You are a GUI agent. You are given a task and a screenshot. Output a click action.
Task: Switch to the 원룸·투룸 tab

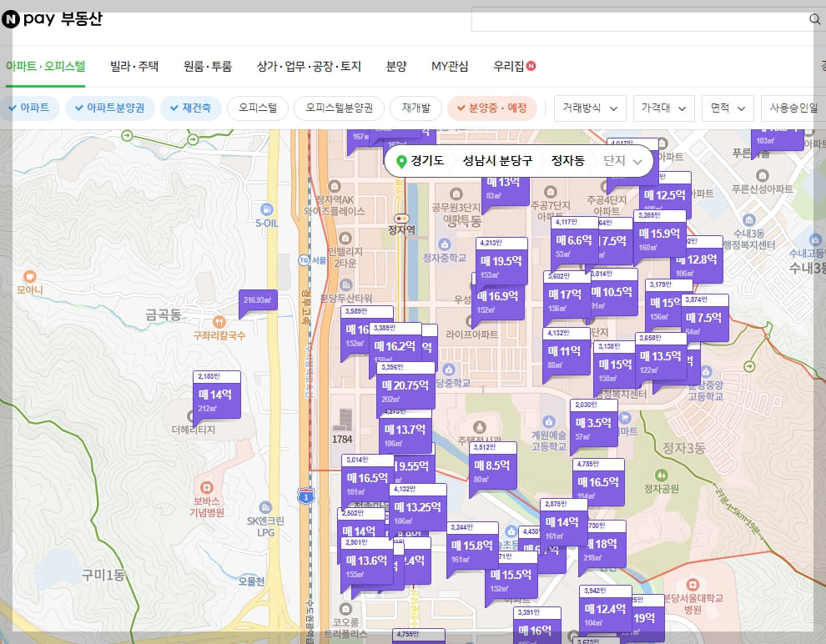[208, 66]
